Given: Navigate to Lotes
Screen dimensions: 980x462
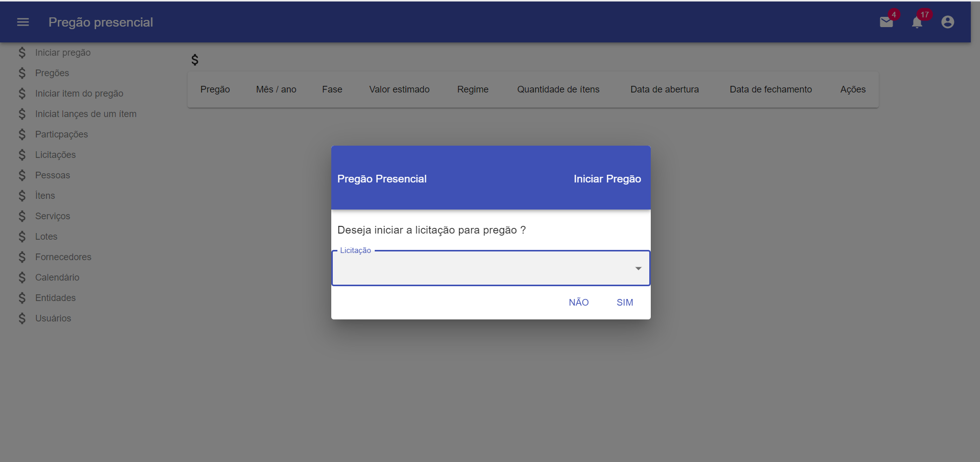Looking at the screenshot, I should 46,237.
